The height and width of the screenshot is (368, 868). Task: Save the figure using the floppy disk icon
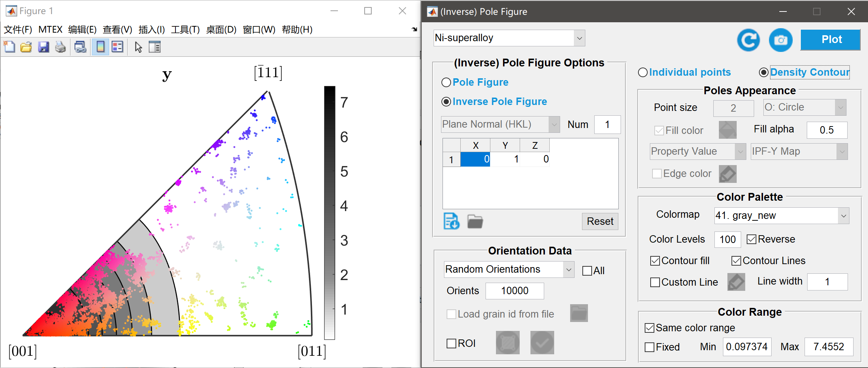[x=43, y=47]
